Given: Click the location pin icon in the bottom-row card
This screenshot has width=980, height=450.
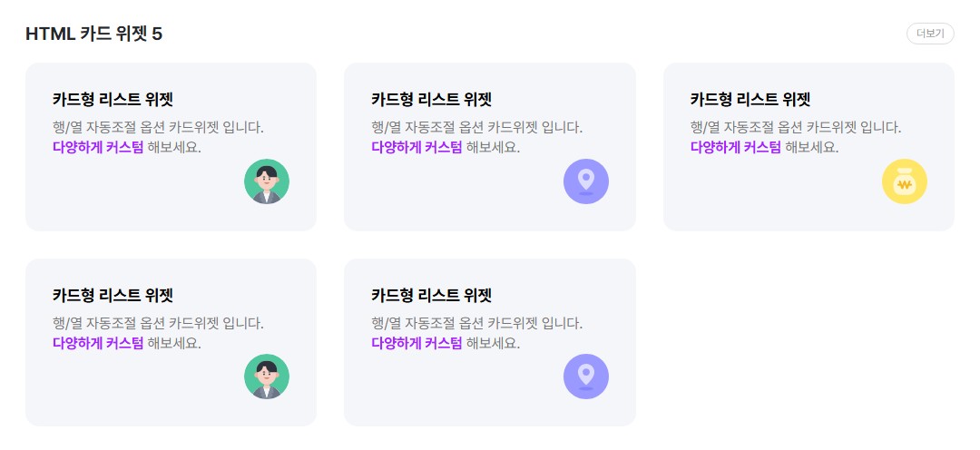Looking at the screenshot, I should (586, 377).
